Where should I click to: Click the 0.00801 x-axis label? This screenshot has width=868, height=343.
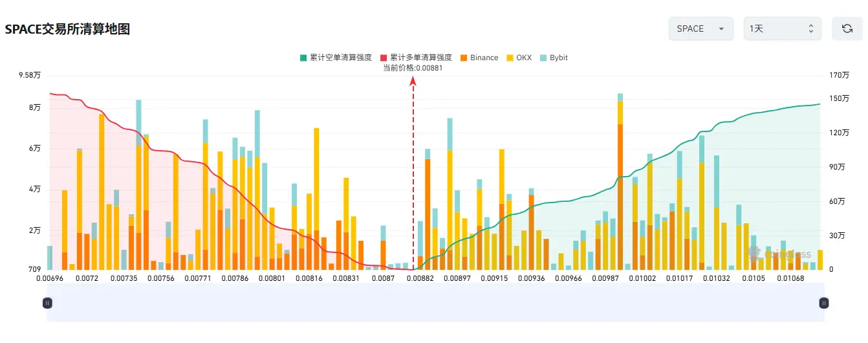(271, 278)
